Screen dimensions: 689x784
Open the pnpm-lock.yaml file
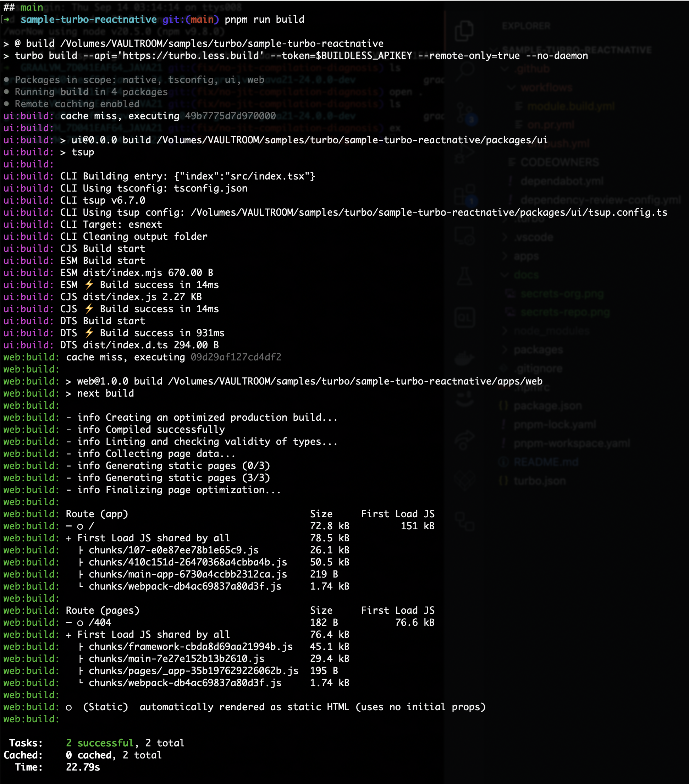[555, 425]
